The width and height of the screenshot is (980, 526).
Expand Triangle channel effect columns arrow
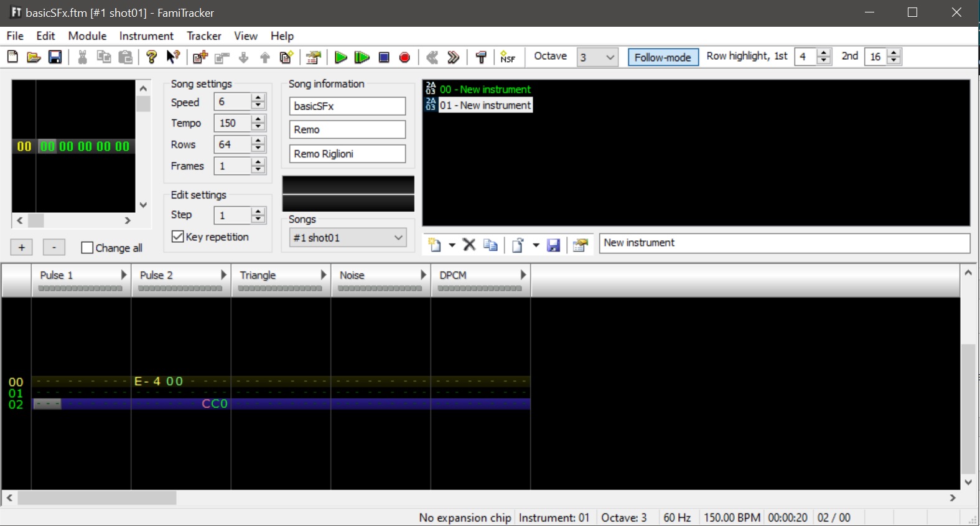(x=323, y=275)
